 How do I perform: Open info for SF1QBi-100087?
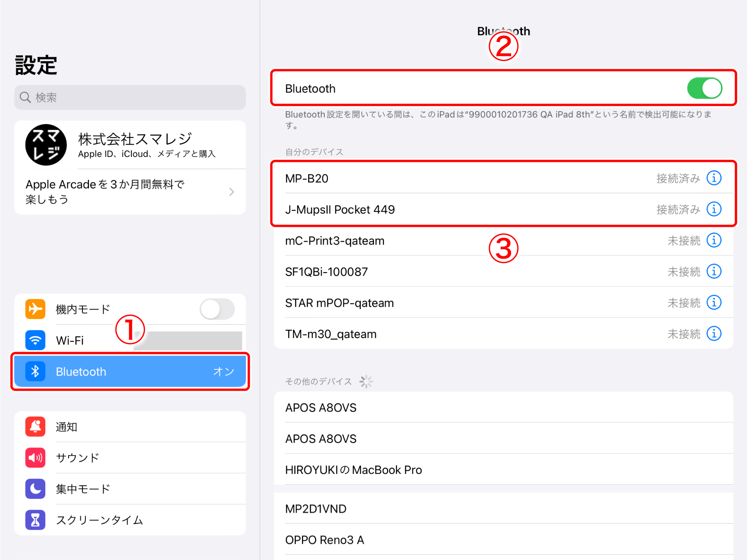pyautogui.click(x=714, y=271)
